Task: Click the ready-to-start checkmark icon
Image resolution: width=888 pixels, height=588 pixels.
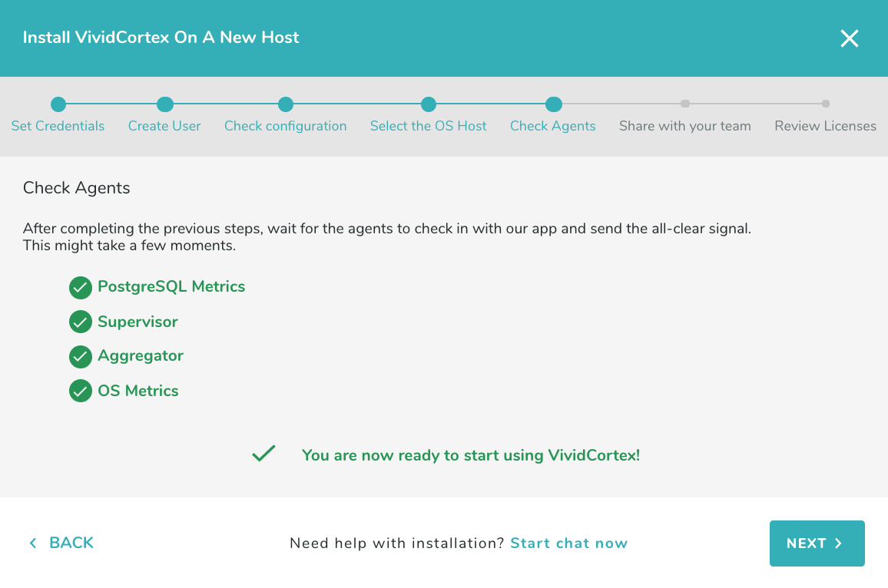Action: (263, 454)
